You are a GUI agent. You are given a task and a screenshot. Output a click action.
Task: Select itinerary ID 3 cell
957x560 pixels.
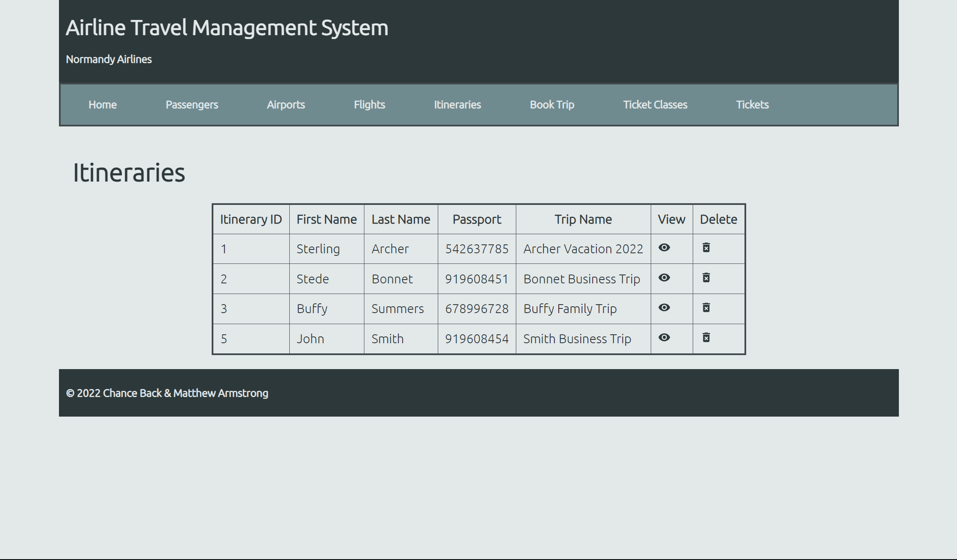click(x=251, y=309)
